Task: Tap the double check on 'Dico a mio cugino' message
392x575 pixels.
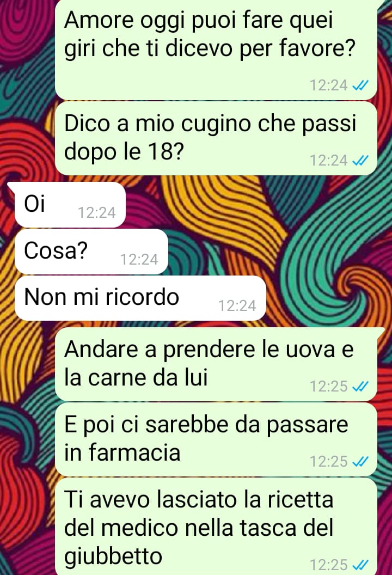Action: tap(360, 160)
